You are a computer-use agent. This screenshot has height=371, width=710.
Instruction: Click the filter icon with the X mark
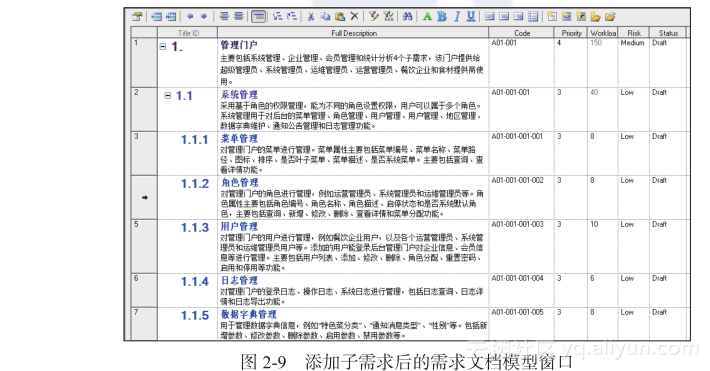(388, 17)
